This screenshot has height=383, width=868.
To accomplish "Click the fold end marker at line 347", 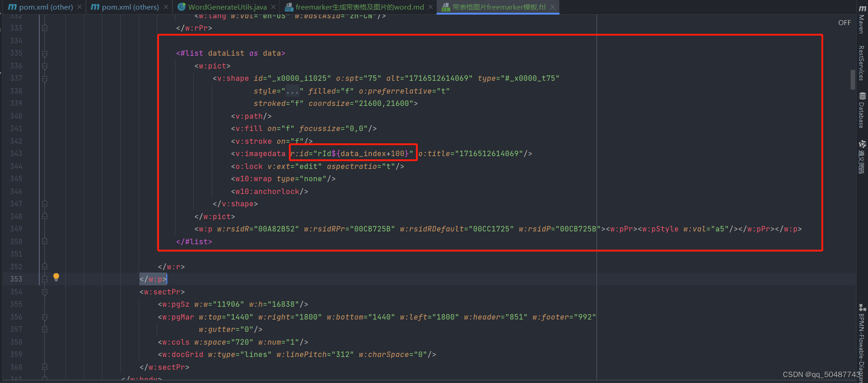I will (x=45, y=204).
